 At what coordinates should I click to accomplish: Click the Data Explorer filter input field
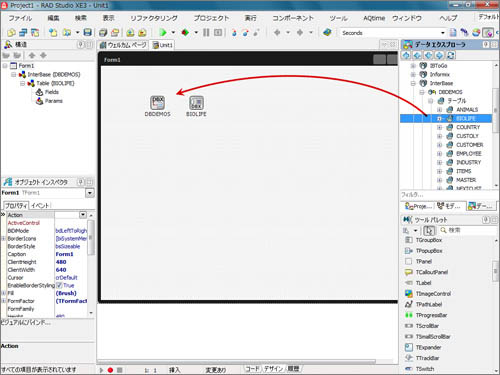tap(448, 194)
